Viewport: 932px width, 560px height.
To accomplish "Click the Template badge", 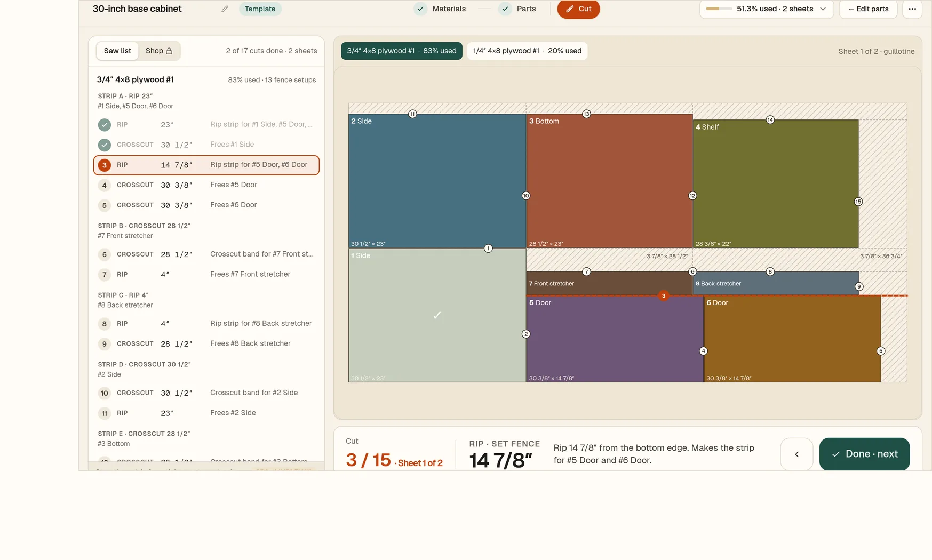I will (x=260, y=9).
